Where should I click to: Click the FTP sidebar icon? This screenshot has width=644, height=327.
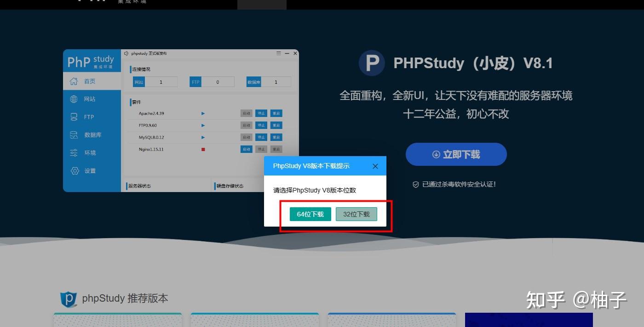[x=74, y=117]
